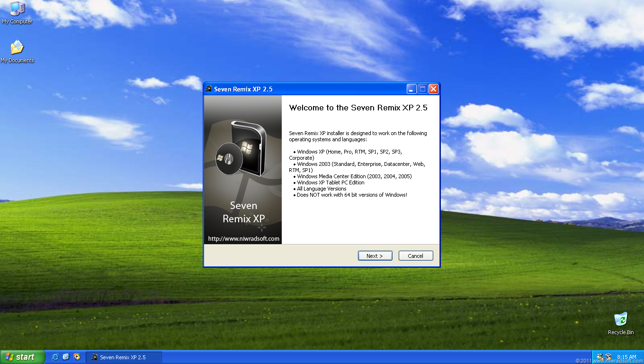The image size is (644, 364).
Task: Click Next to continue installer
Action: (375, 256)
